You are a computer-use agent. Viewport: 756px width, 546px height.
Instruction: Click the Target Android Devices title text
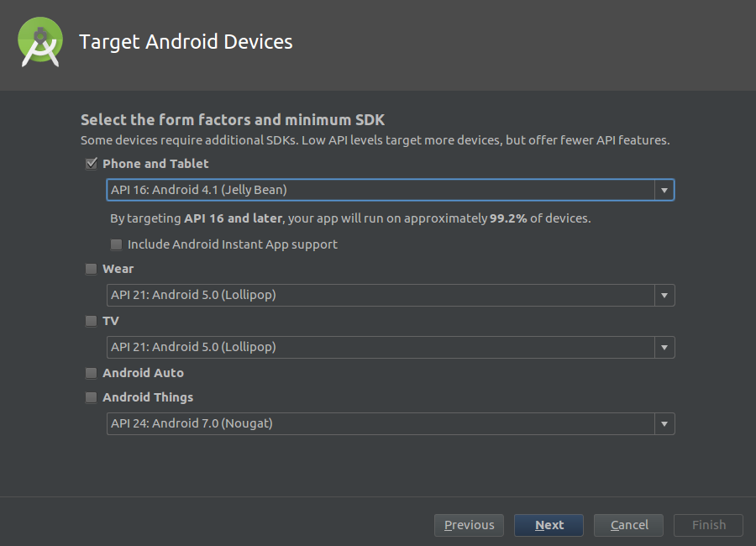point(186,42)
